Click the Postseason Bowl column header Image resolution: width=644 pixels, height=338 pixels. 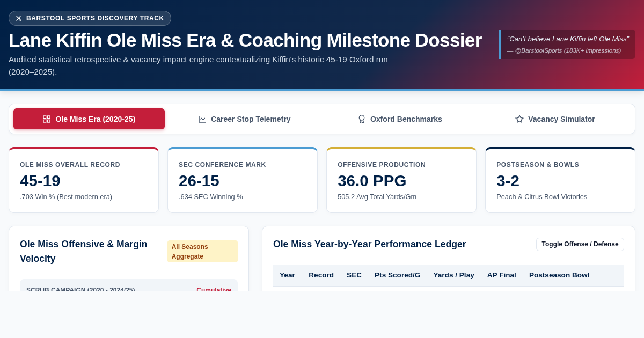(x=559, y=275)
